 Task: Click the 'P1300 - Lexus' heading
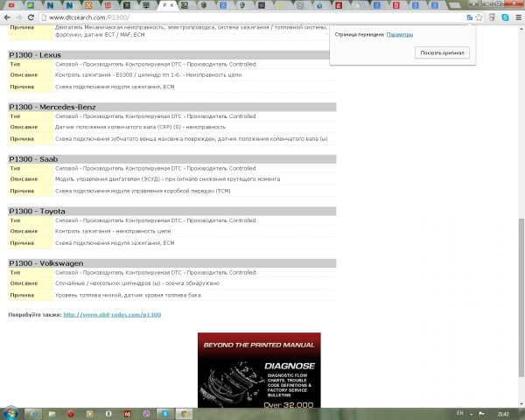coord(35,55)
